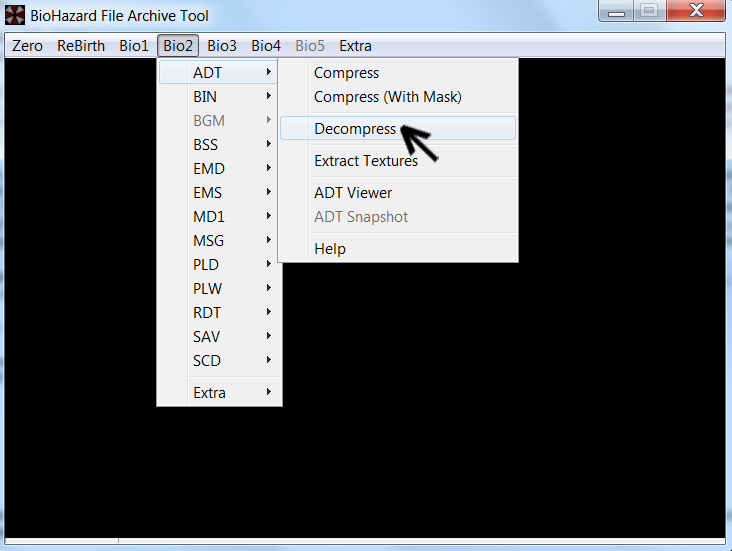The width and height of the screenshot is (732, 551).
Task: Select Extract Textures option
Action: tap(398, 161)
